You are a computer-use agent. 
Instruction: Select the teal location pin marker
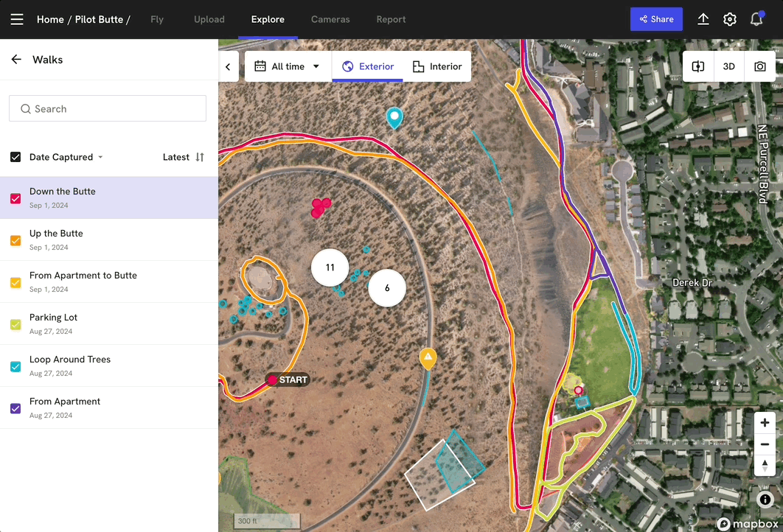(394, 118)
